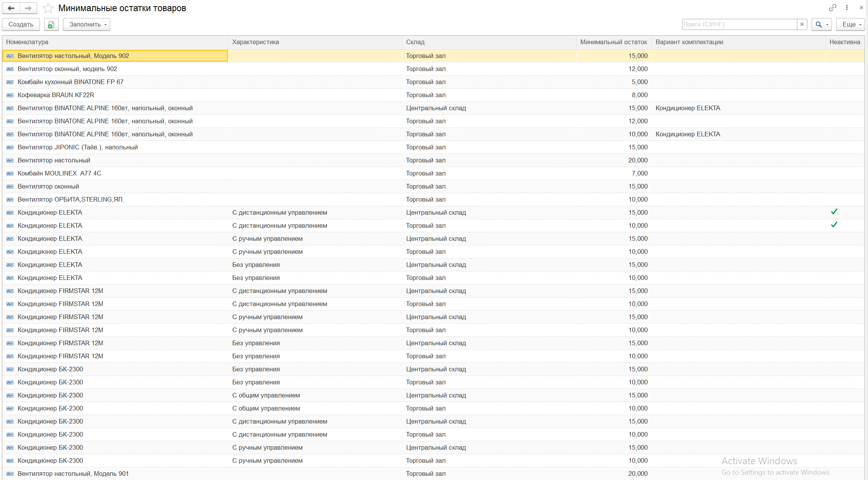
Task: Click minimum stock 12,000 of Вентилятор оконный, модель 902
Action: (638, 69)
